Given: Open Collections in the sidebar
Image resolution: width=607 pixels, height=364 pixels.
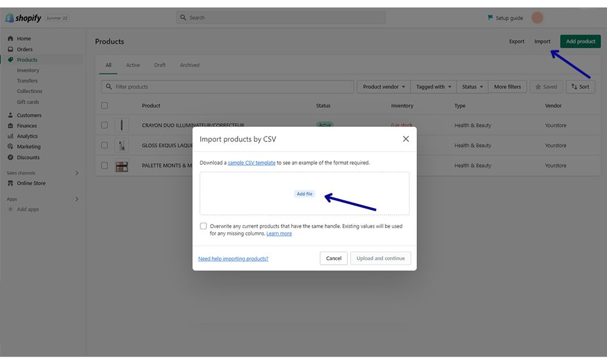Looking at the screenshot, I should pos(29,91).
